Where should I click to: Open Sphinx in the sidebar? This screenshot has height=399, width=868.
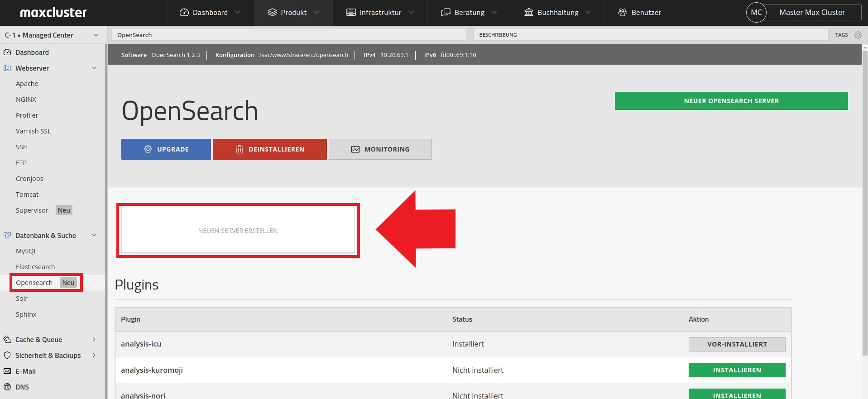click(x=26, y=315)
